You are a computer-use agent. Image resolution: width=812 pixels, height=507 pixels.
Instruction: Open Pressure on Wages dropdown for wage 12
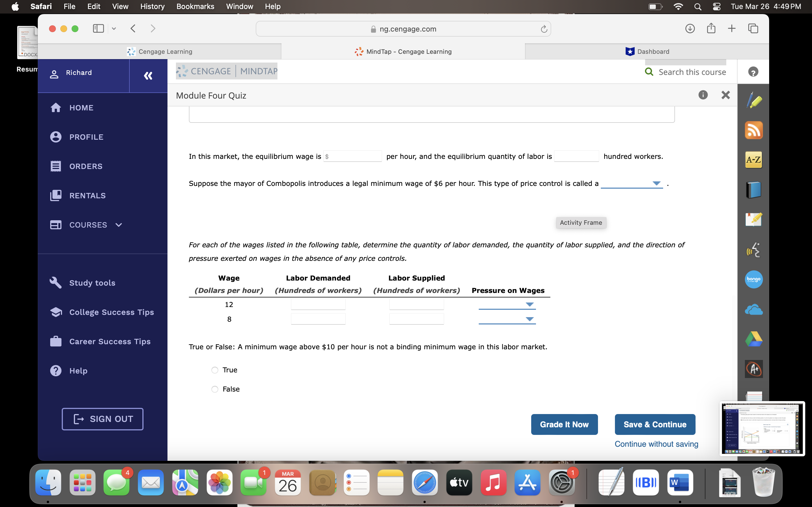tap(507, 304)
